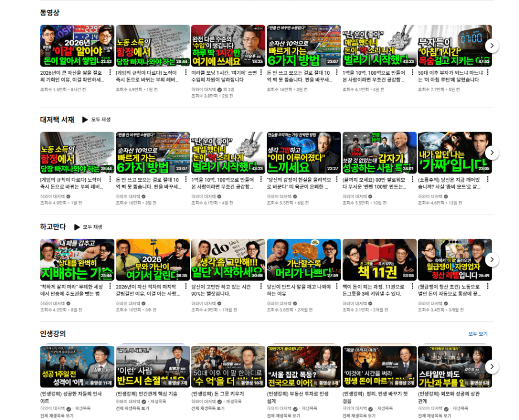The height and width of the screenshot is (420, 519).
Task: Click 전체 재생목록 보기 under '성공한 자들의 인사이트'
Action: pyautogui.click(x=57, y=416)
